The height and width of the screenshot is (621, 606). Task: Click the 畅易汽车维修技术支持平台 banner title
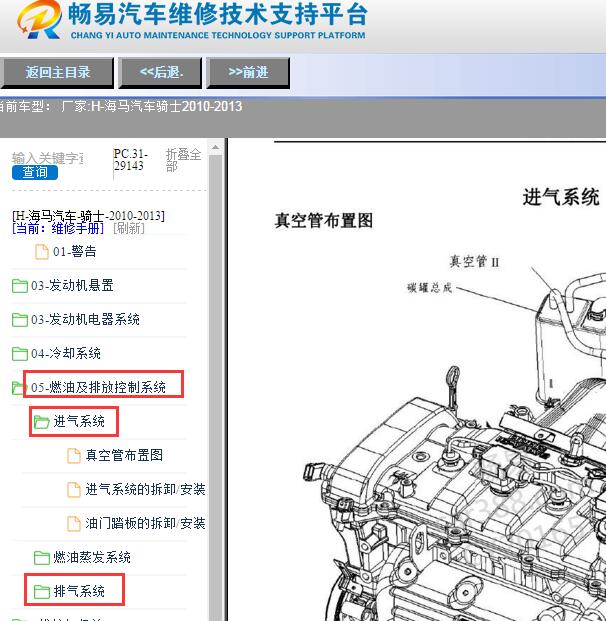click(217, 14)
